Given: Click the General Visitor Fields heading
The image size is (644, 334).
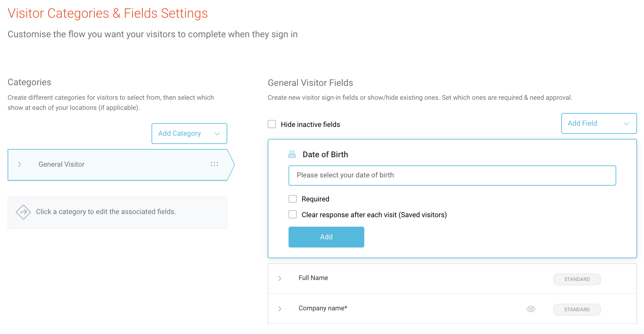Looking at the screenshot, I should pyautogui.click(x=310, y=83).
